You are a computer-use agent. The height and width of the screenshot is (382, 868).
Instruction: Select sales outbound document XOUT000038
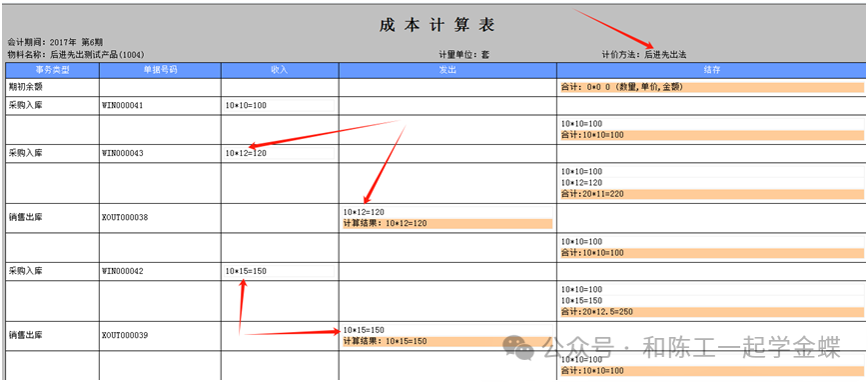[125, 218]
